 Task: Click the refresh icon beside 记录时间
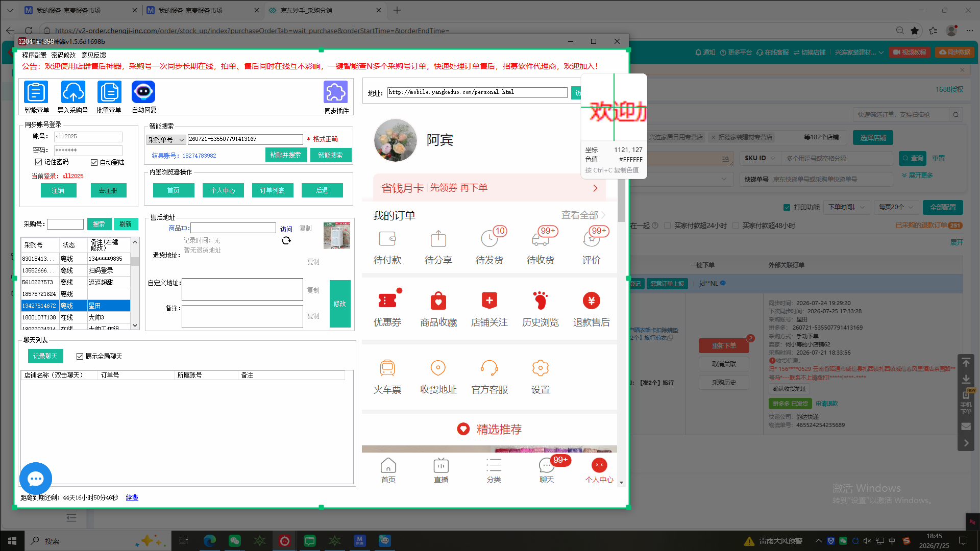click(286, 240)
